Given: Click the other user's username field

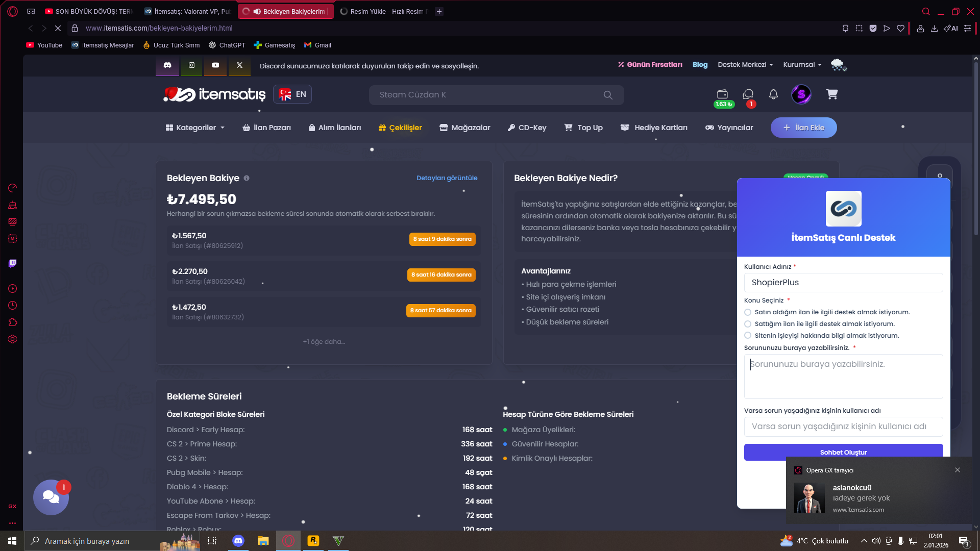Looking at the screenshot, I should point(844,427).
